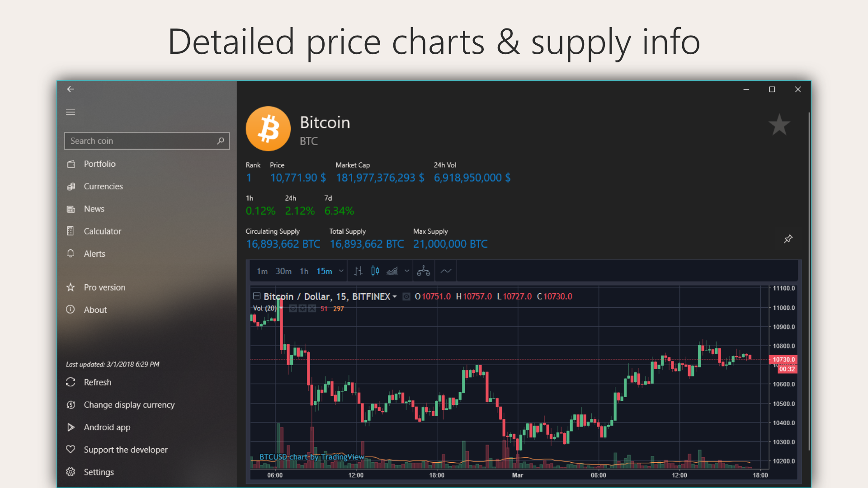Open the Alerts section
Screen dimensions: 868x488
pyautogui.click(x=94, y=253)
